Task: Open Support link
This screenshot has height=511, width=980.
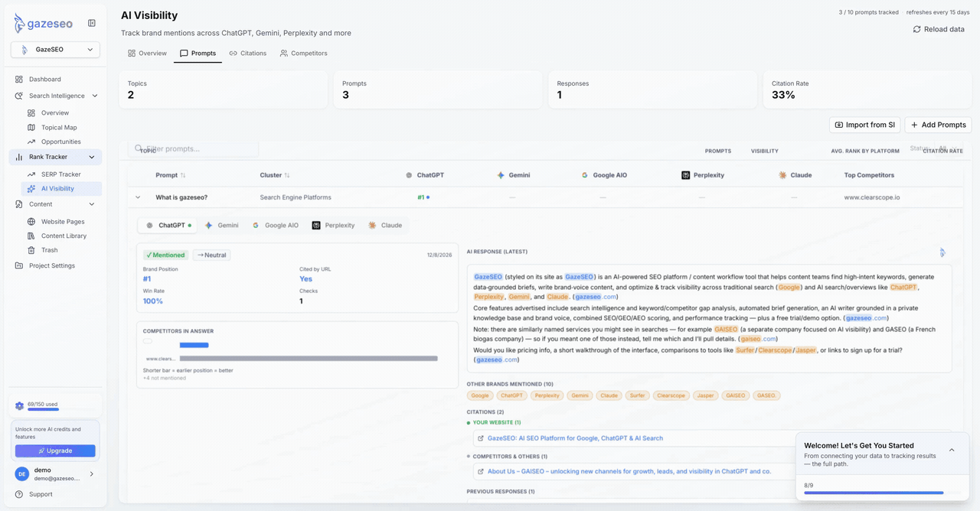Action: click(41, 495)
